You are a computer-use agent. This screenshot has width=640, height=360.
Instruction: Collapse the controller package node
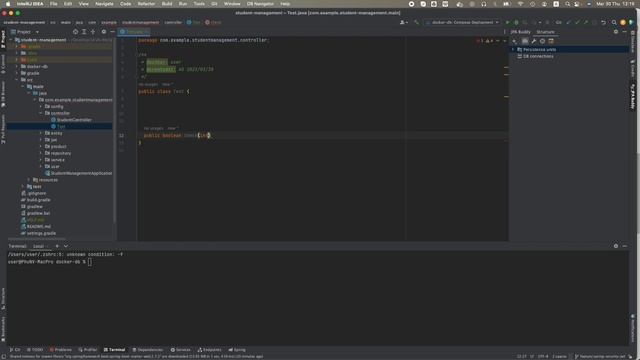click(x=41, y=113)
